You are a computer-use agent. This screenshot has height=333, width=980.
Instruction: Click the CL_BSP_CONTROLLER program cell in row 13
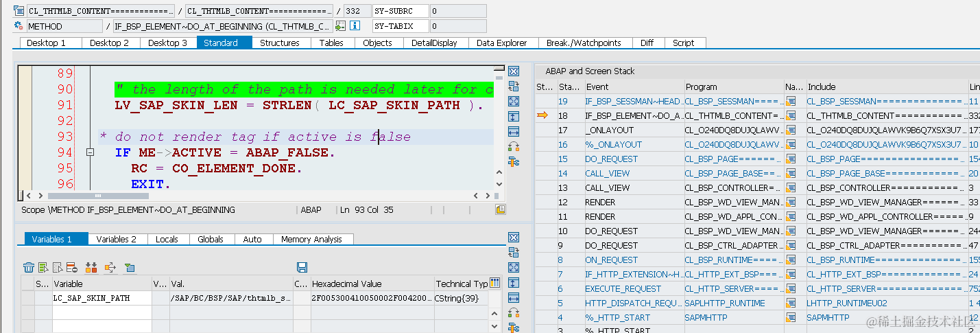click(x=733, y=188)
